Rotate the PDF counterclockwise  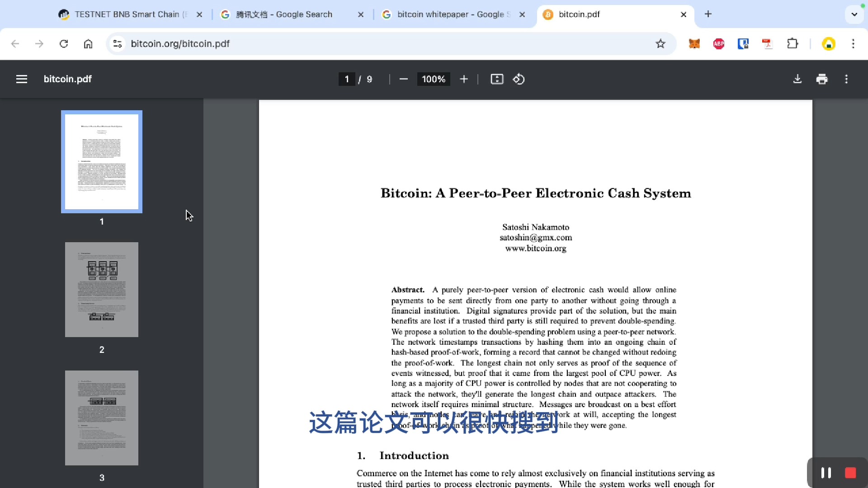click(519, 79)
